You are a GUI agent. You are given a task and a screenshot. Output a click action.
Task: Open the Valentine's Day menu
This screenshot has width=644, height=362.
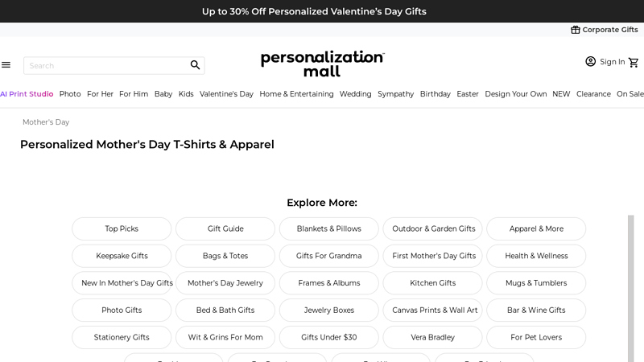click(226, 94)
